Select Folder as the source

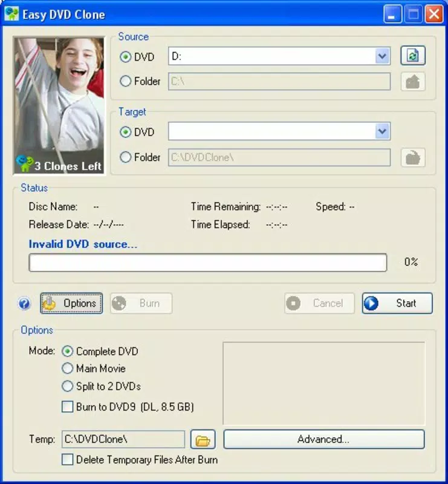tap(140, 81)
